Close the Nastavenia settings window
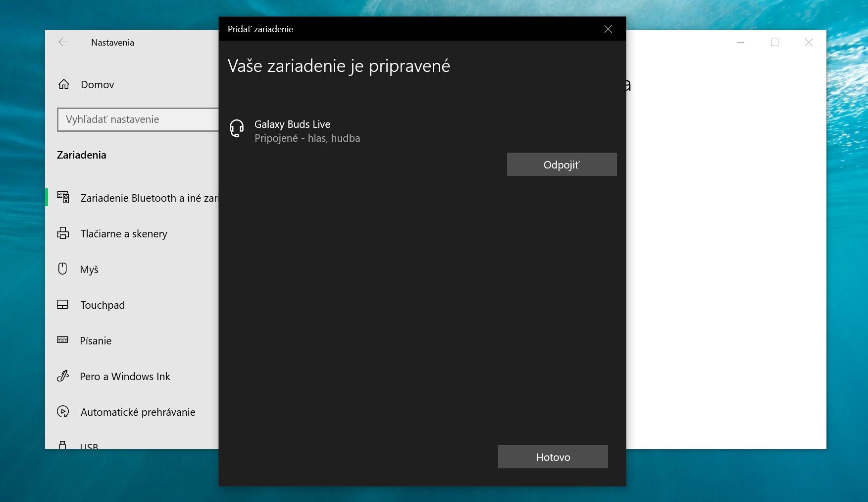The image size is (868, 502). click(809, 43)
